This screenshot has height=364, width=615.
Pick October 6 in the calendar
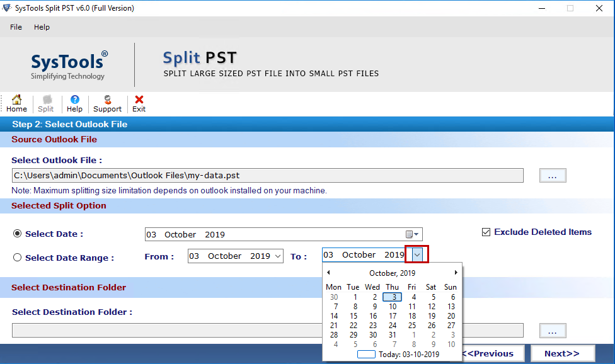452,297
